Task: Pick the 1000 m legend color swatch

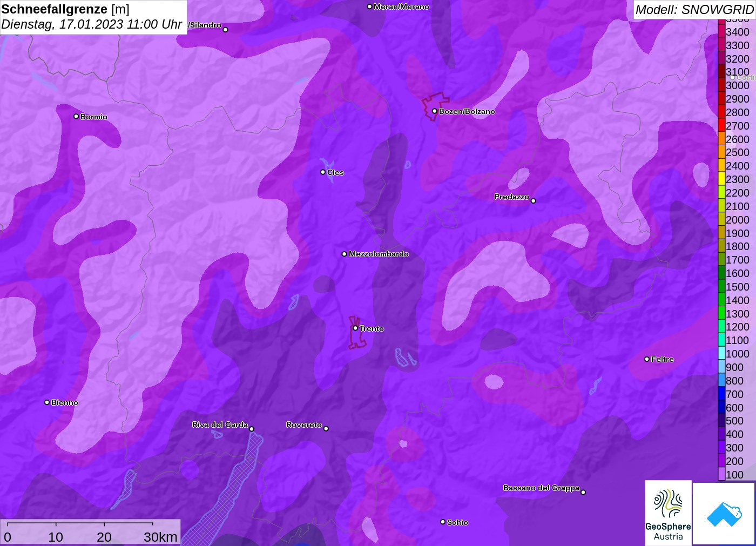Action: [x=721, y=353]
